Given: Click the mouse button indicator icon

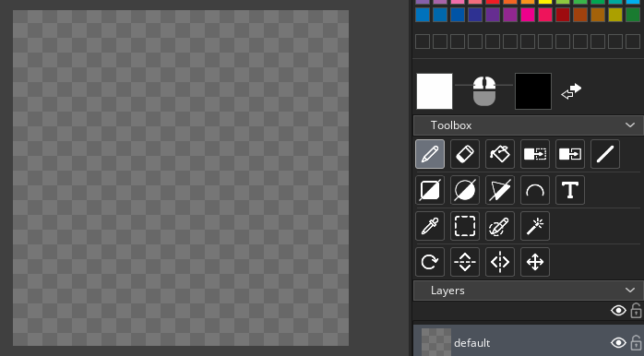Looking at the screenshot, I should tap(484, 91).
